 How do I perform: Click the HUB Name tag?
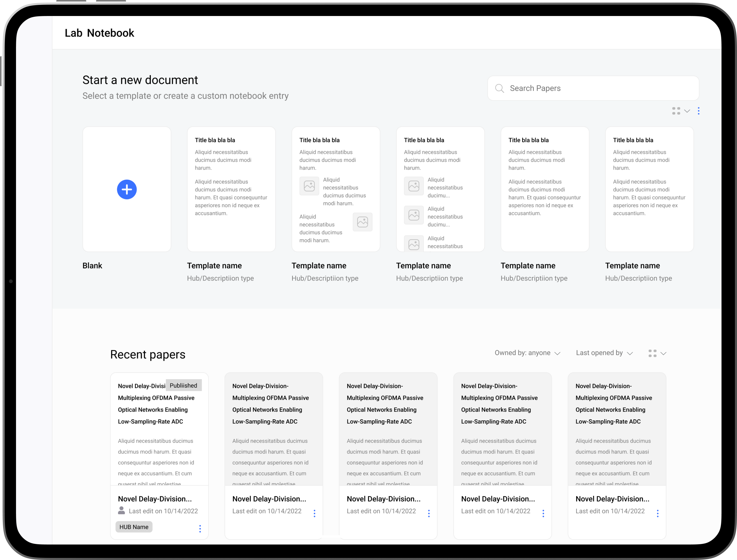click(x=134, y=527)
